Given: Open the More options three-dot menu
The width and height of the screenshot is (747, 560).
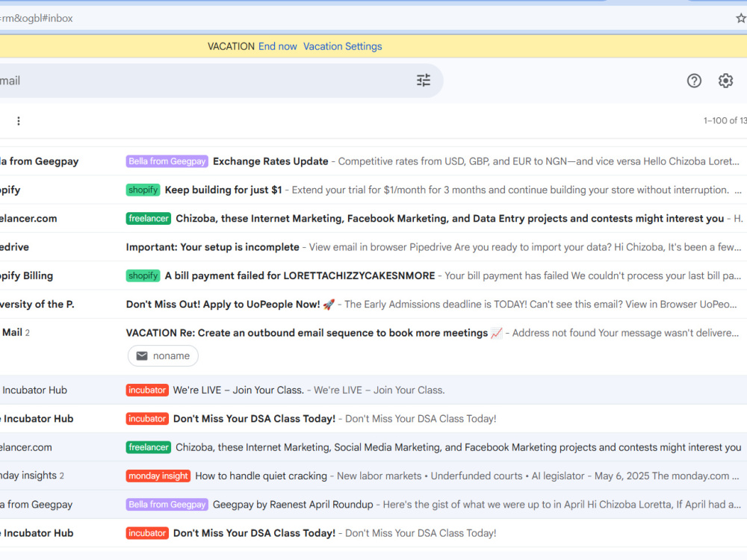Looking at the screenshot, I should click(x=19, y=121).
